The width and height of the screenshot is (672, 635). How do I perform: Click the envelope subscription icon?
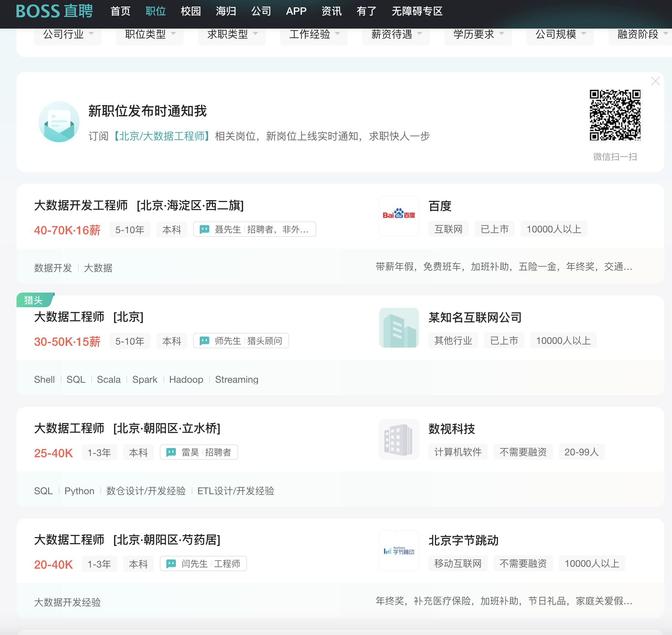[x=59, y=122]
